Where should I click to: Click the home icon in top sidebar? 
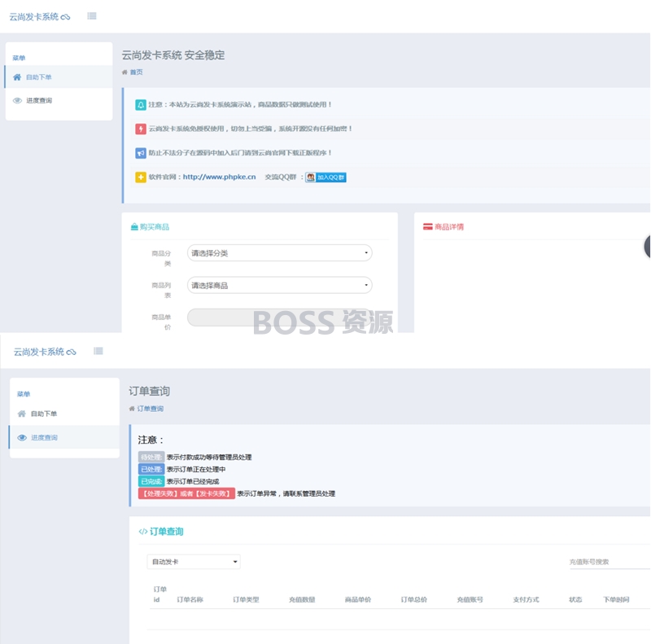pyautogui.click(x=17, y=77)
